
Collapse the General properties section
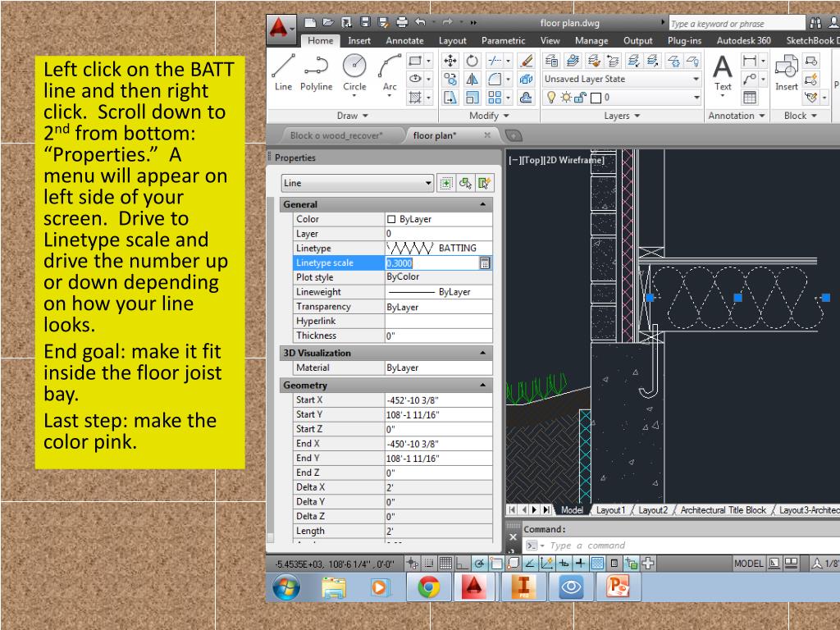pyautogui.click(x=482, y=204)
